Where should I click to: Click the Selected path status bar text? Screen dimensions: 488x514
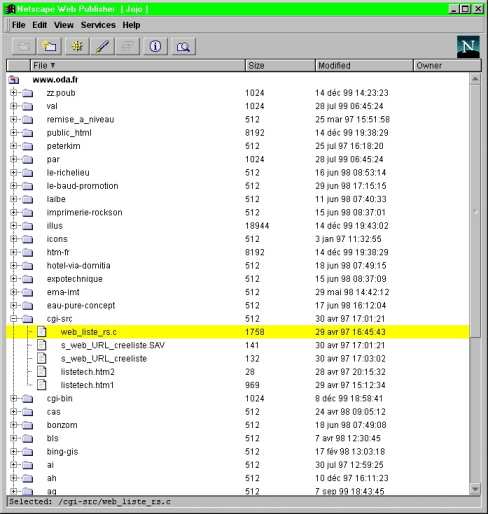click(x=90, y=501)
